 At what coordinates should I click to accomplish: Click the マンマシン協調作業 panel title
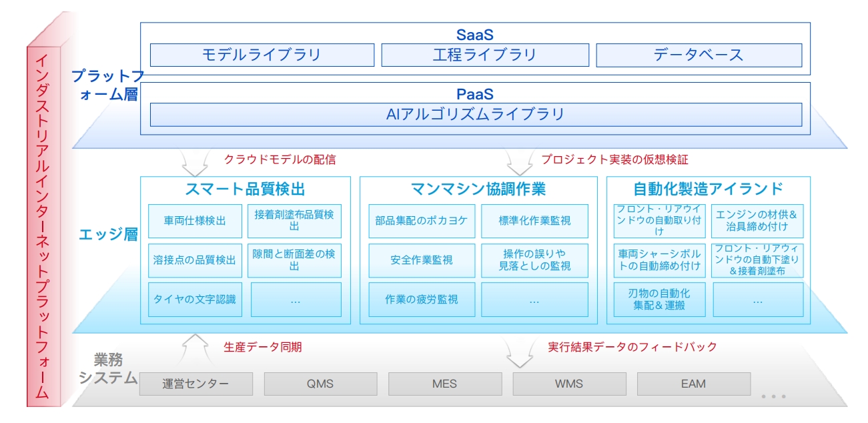pyautogui.click(x=478, y=189)
